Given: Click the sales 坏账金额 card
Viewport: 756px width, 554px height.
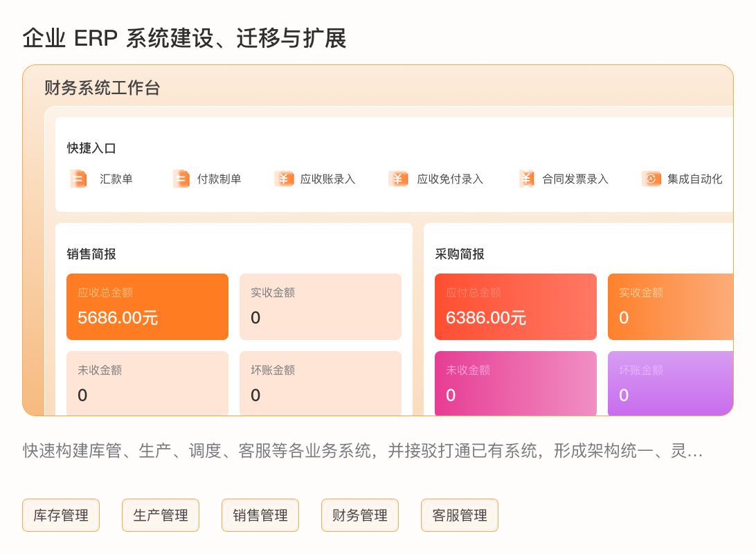Looking at the screenshot, I should click(321, 384).
